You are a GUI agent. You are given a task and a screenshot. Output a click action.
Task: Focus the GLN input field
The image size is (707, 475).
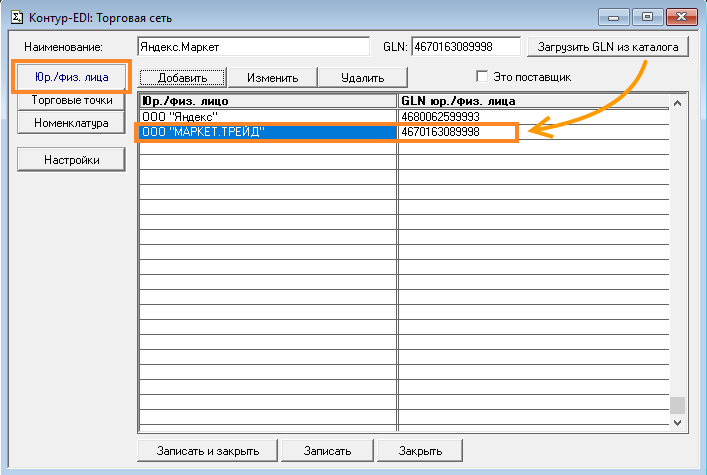point(466,47)
